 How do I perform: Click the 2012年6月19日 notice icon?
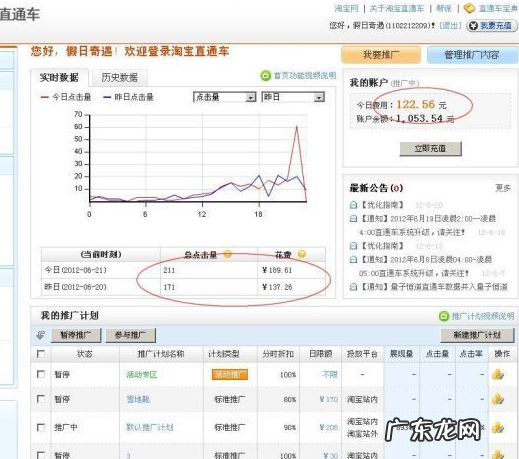point(353,219)
